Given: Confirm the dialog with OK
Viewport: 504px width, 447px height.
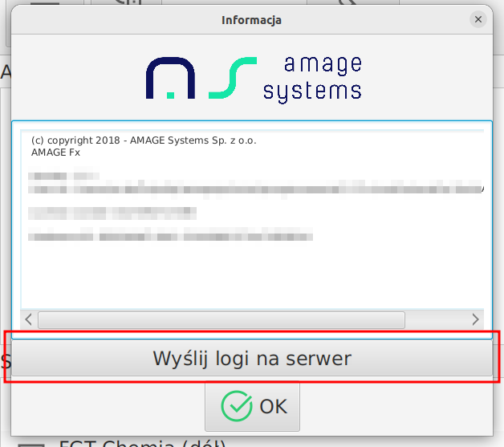Looking at the screenshot, I should [x=252, y=406].
